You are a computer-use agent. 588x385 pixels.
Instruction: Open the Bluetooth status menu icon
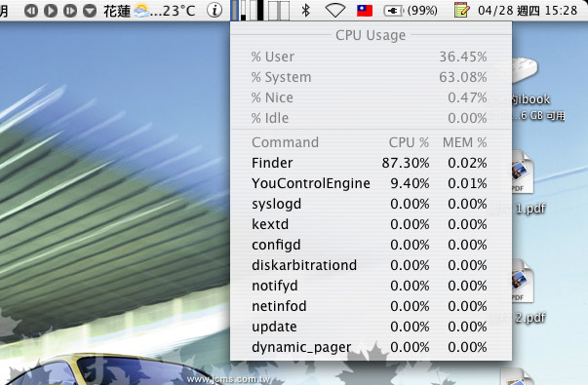(306, 10)
